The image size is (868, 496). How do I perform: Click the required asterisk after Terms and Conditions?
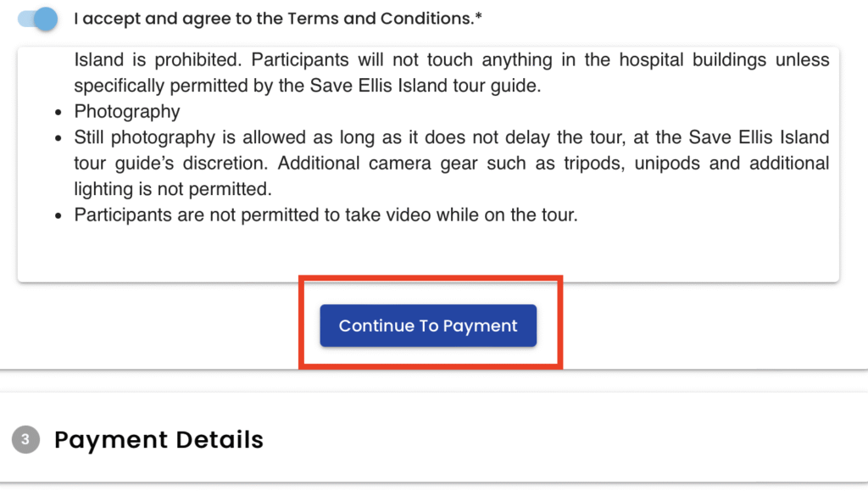pos(479,17)
